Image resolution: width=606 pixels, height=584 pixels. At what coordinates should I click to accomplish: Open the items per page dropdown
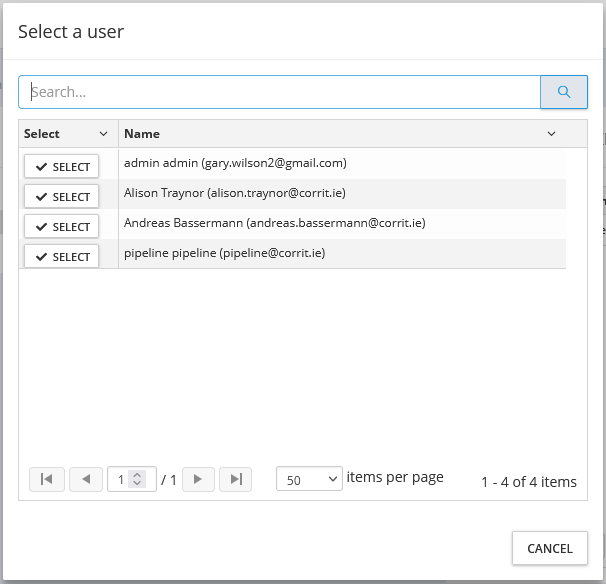(x=309, y=480)
